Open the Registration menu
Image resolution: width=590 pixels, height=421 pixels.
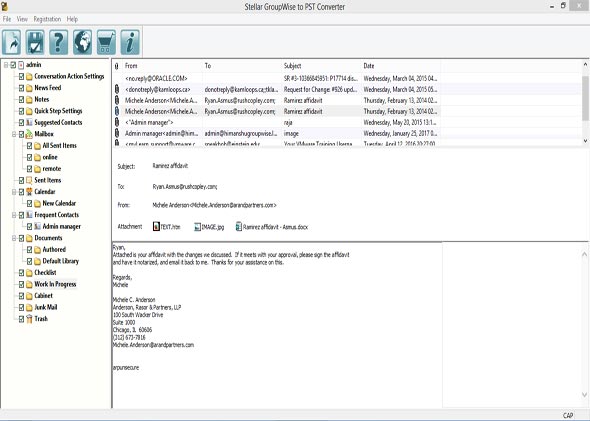click(47, 19)
